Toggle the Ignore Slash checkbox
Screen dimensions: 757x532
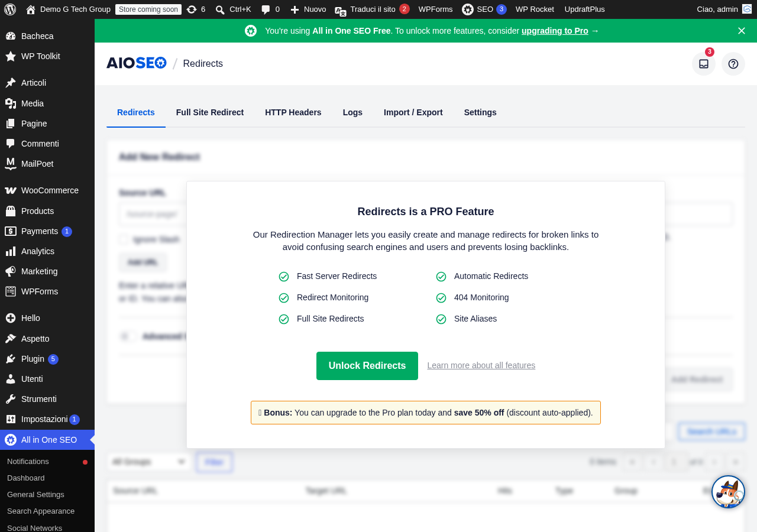124,239
